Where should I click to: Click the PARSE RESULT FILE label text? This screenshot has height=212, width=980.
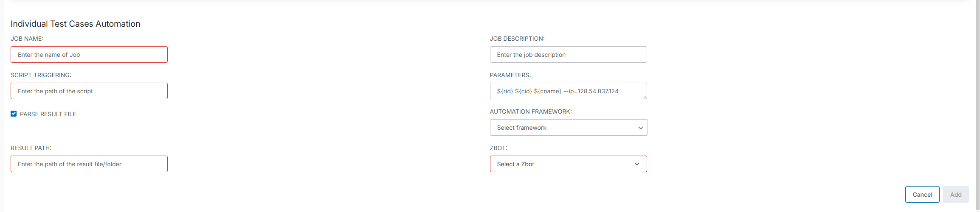(48, 114)
